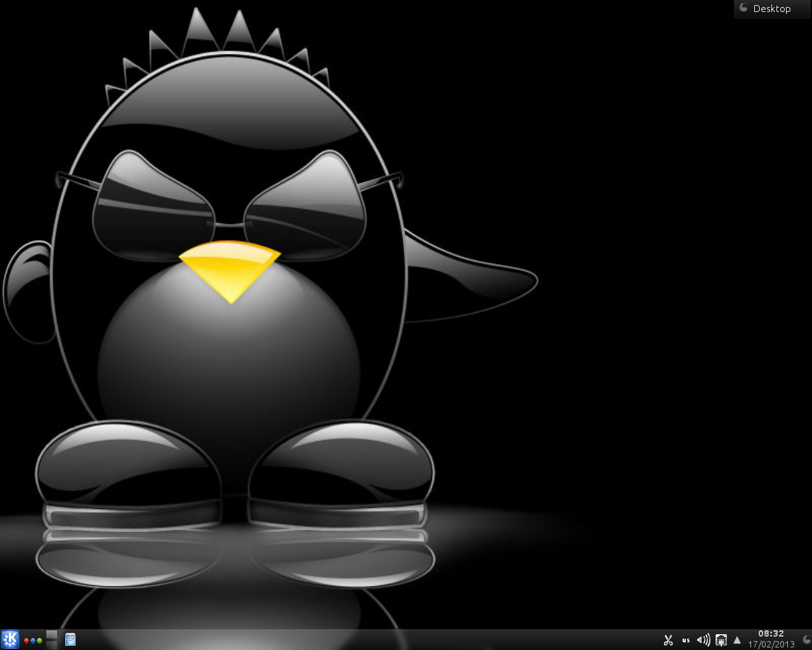Open panel toolbox at panel's right end

(x=806, y=639)
